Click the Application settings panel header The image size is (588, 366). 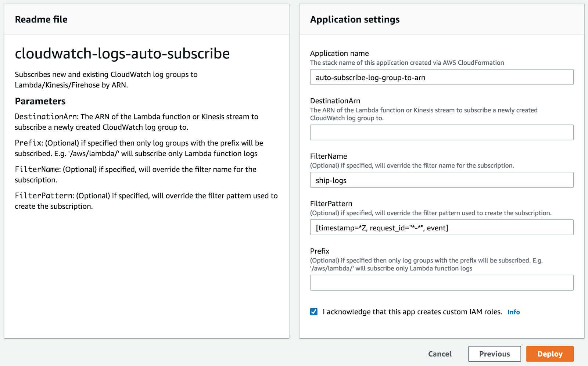tap(355, 19)
